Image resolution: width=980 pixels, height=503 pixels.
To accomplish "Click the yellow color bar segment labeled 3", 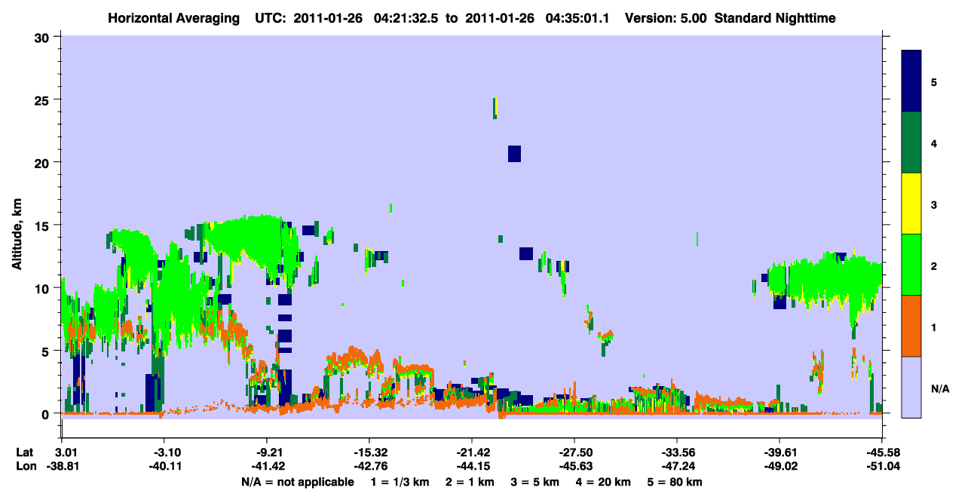I will point(911,204).
